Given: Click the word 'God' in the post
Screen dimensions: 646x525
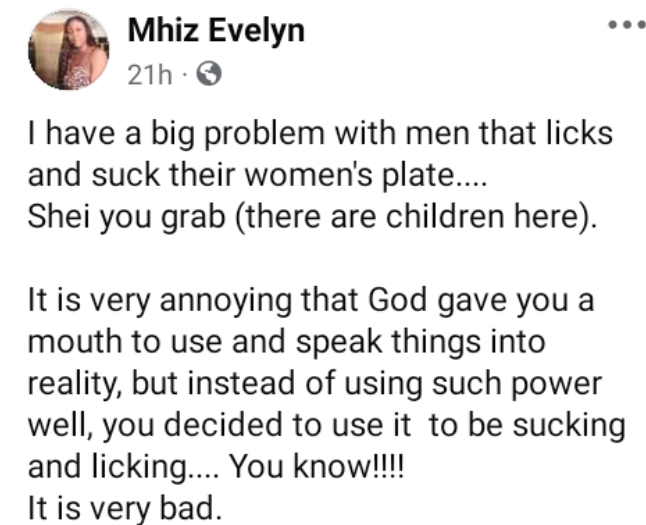Looking at the screenshot, I should [x=397, y=300].
